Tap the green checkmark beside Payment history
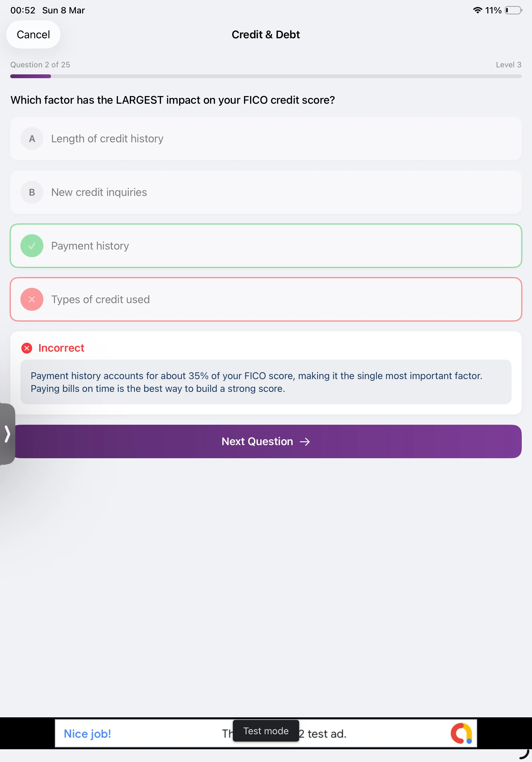Image resolution: width=532 pixels, height=762 pixels. point(32,246)
